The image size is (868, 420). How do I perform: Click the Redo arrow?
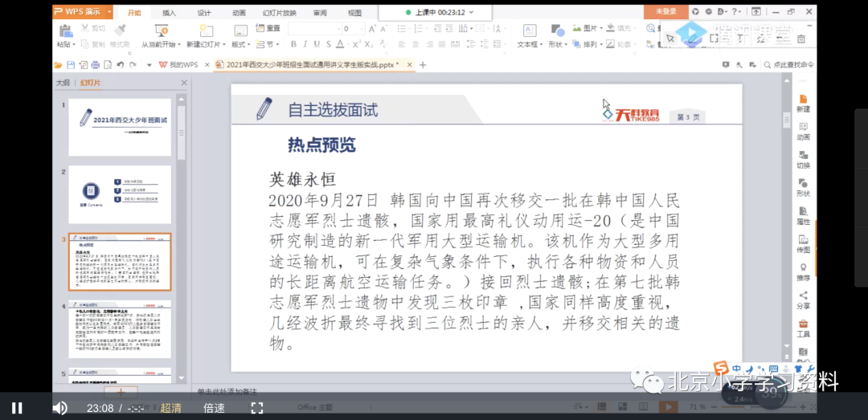133,65
